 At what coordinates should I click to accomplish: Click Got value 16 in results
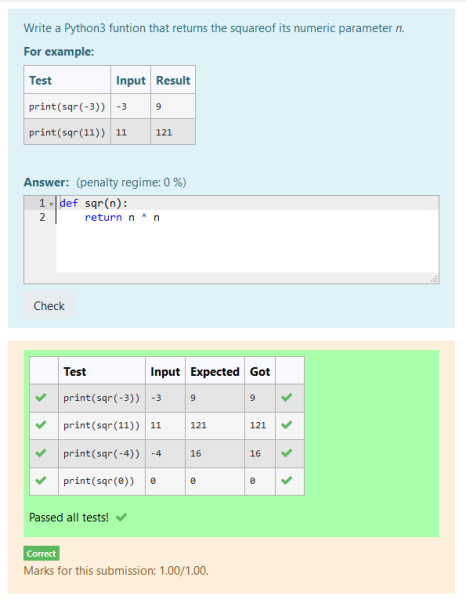255,453
